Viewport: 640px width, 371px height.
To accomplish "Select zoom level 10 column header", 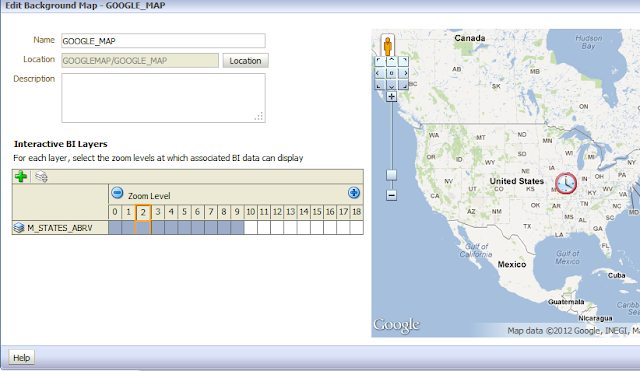I will [251, 212].
